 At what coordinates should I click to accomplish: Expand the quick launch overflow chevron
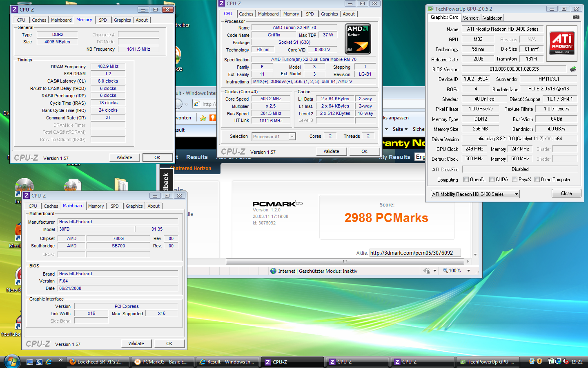click(60, 360)
